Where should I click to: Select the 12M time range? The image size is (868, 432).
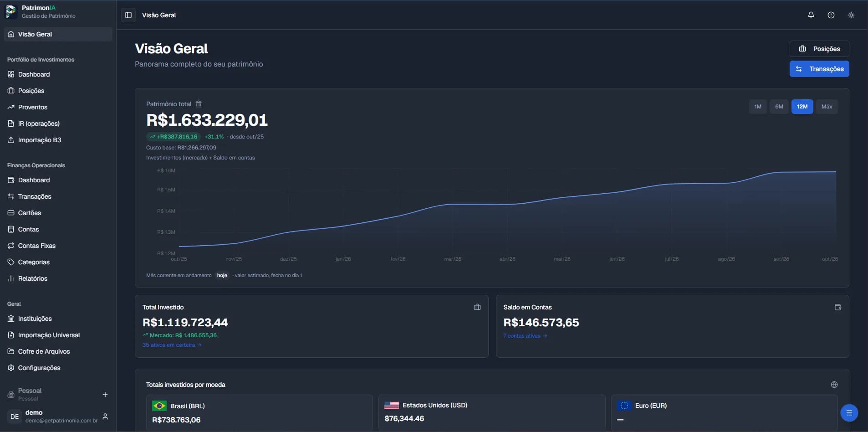pos(802,107)
